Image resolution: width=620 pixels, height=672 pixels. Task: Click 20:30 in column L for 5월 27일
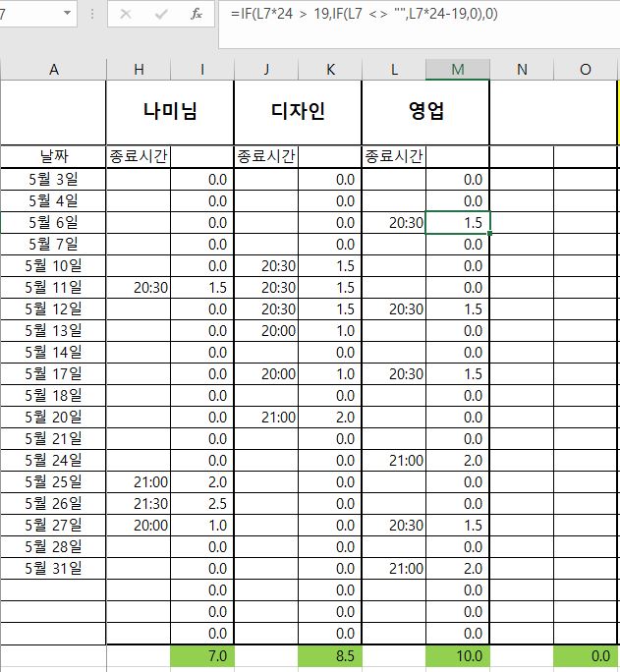tap(394, 525)
